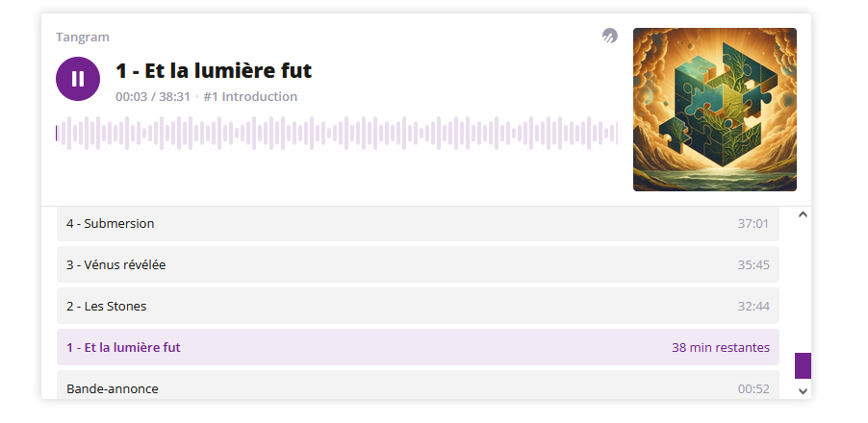The width and height of the screenshot is (868, 423).
Task: Click the puzzle cube cover artwork
Action: (714, 110)
